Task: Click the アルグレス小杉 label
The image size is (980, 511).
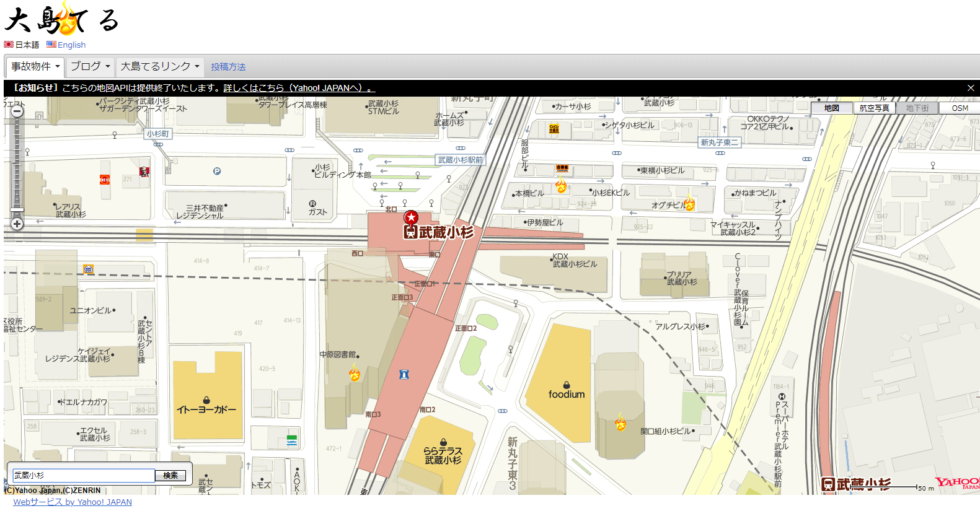Action: pyautogui.click(x=681, y=326)
